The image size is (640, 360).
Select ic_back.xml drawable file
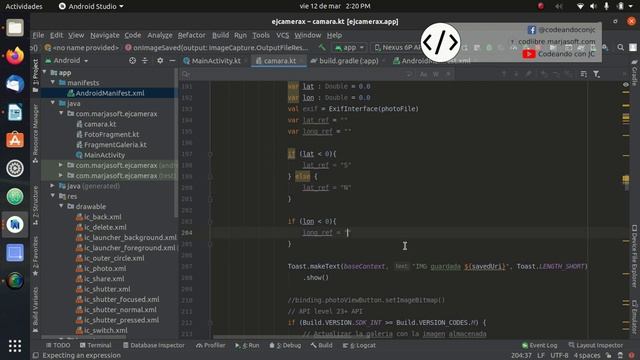click(99, 217)
